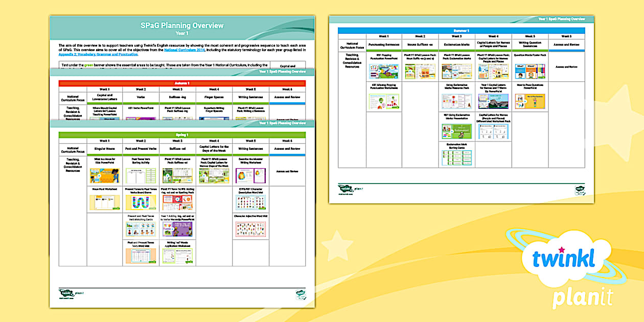Click Singular Nouns cell in Spring 1
The image size is (644, 322).
pos(104,149)
